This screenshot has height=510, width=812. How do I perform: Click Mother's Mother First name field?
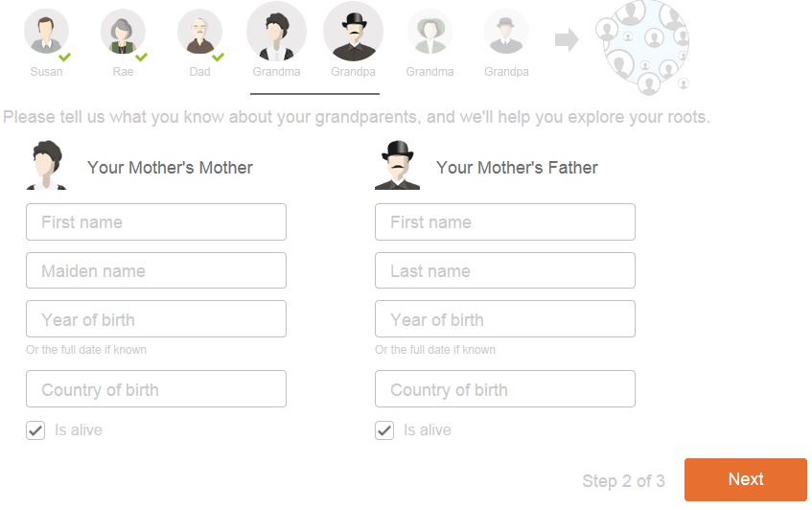[156, 222]
